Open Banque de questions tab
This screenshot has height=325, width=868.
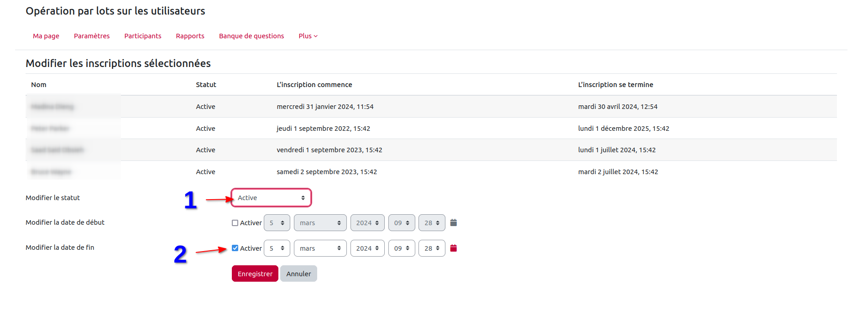(x=251, y=36)
